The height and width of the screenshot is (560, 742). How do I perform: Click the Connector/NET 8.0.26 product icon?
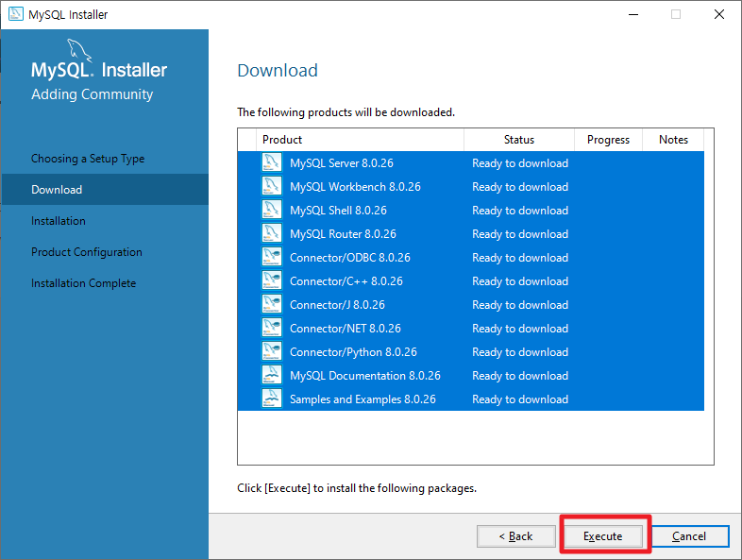click(272, 328)
